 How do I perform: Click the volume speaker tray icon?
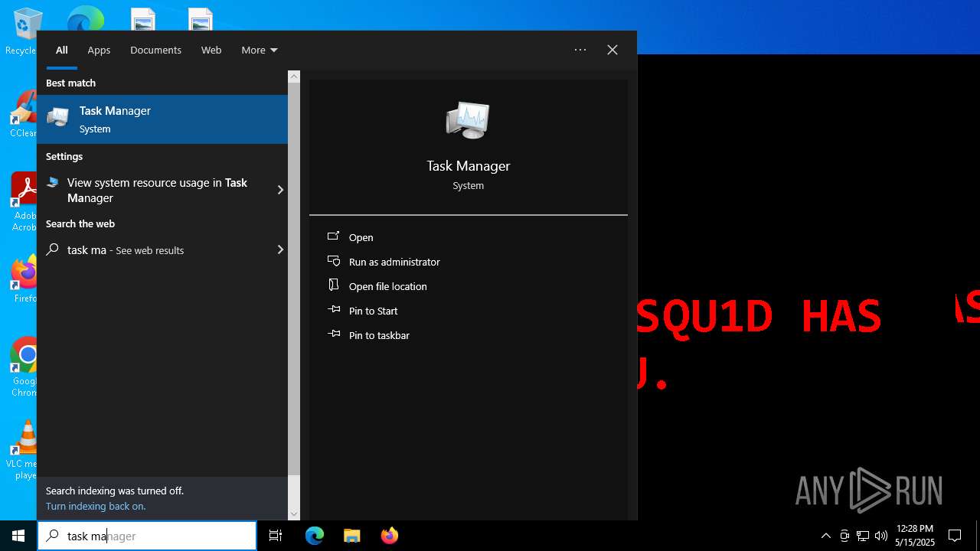click(x=881, y=536)
